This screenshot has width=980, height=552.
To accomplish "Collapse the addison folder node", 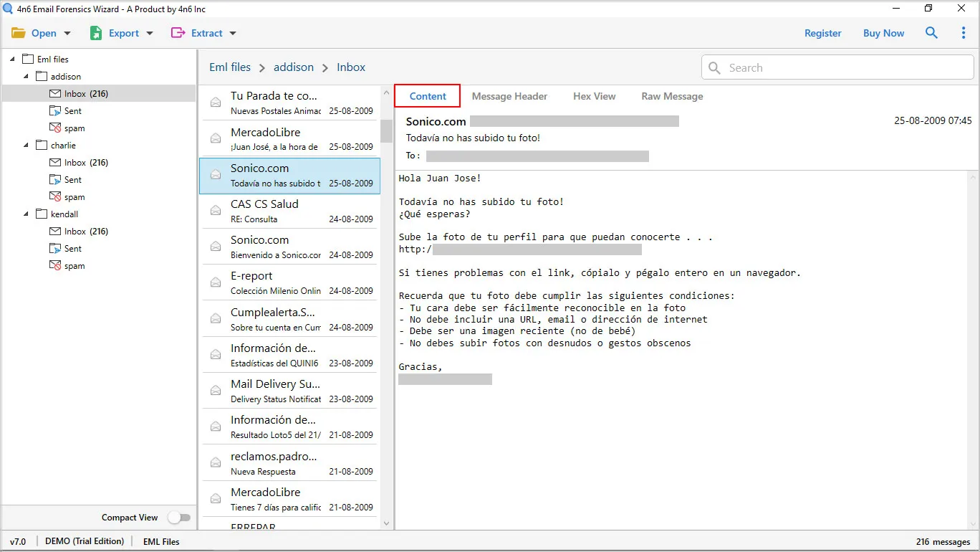I will click(x=26, y=77).
